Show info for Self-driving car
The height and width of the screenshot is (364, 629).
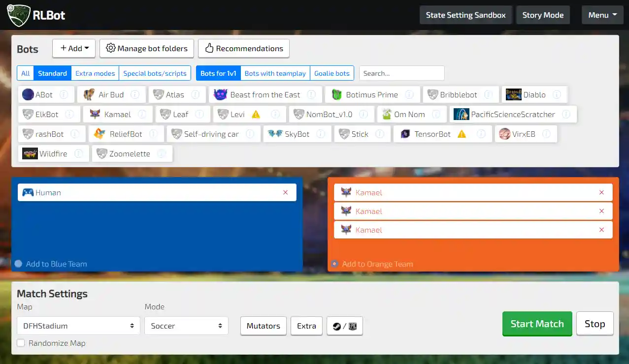(250, 134)
